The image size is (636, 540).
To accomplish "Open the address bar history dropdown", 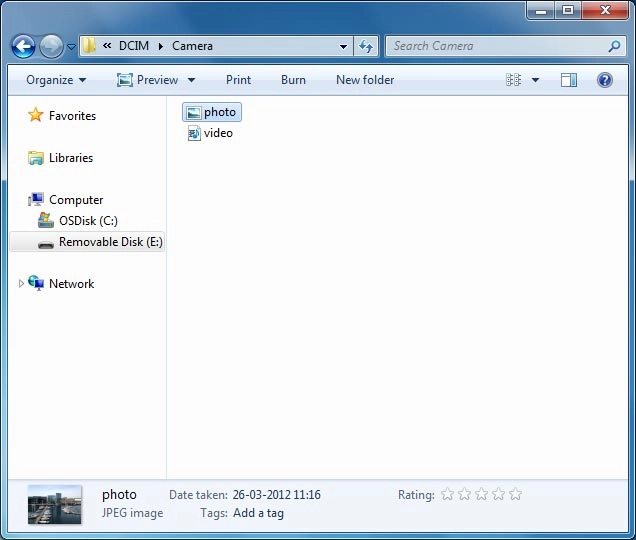I will click(x=344, y=46).
